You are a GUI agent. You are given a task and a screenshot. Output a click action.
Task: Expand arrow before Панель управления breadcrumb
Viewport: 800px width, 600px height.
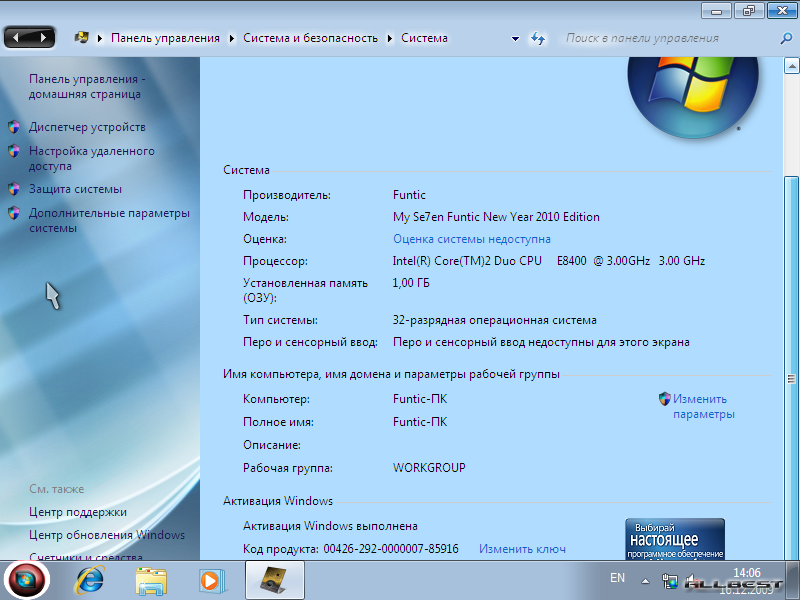coord(100,38)
